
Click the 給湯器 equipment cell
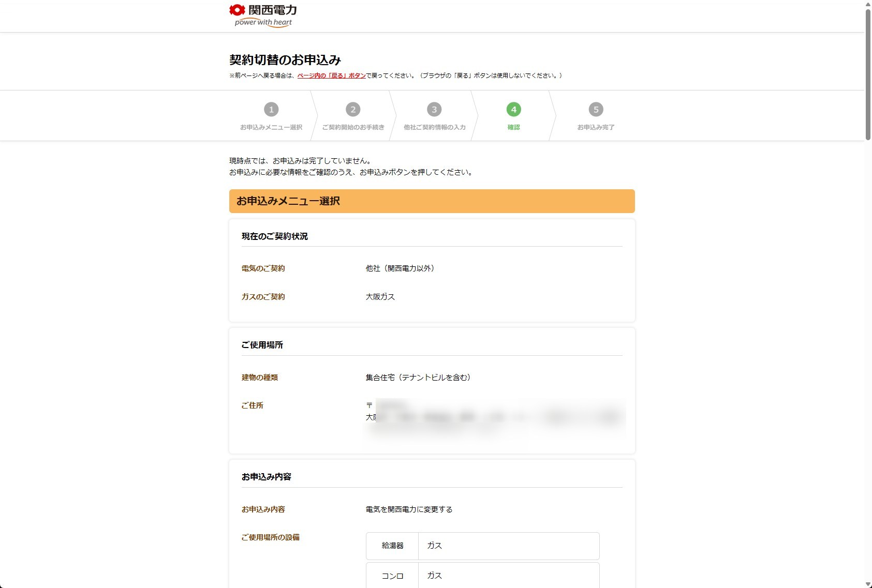click(392, 546)
